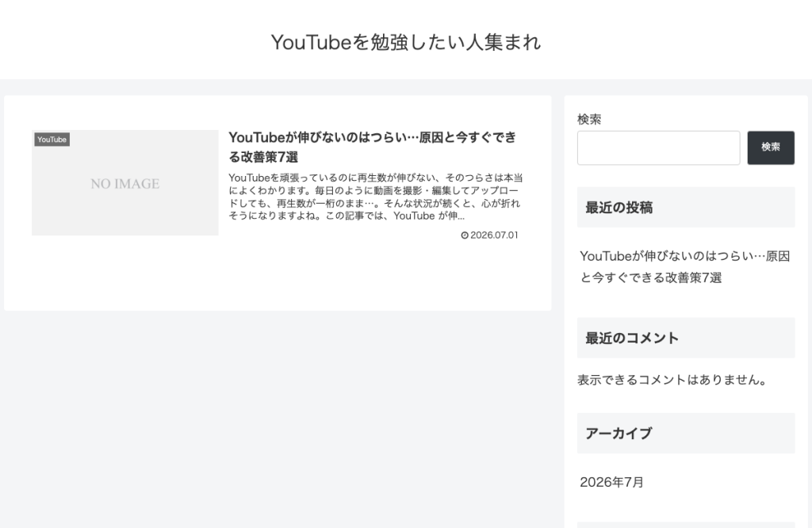The height and width of the screenshot is (528, 812).
Task: Click the clock icon beside the post date
Action: (x=465, y=235)
